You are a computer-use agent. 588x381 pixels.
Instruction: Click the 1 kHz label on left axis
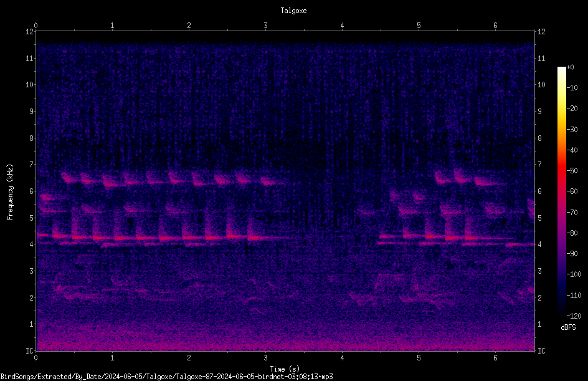click(x=32, y=324)
